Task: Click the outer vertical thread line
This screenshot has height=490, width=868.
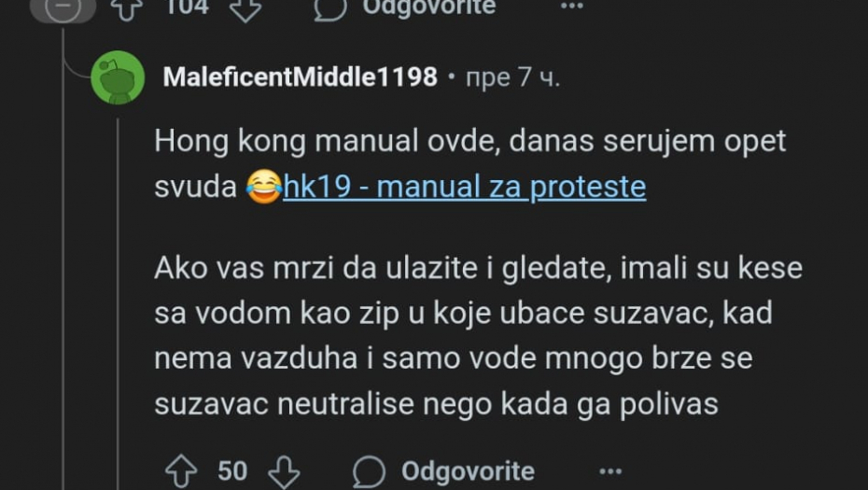Action: 63,280
